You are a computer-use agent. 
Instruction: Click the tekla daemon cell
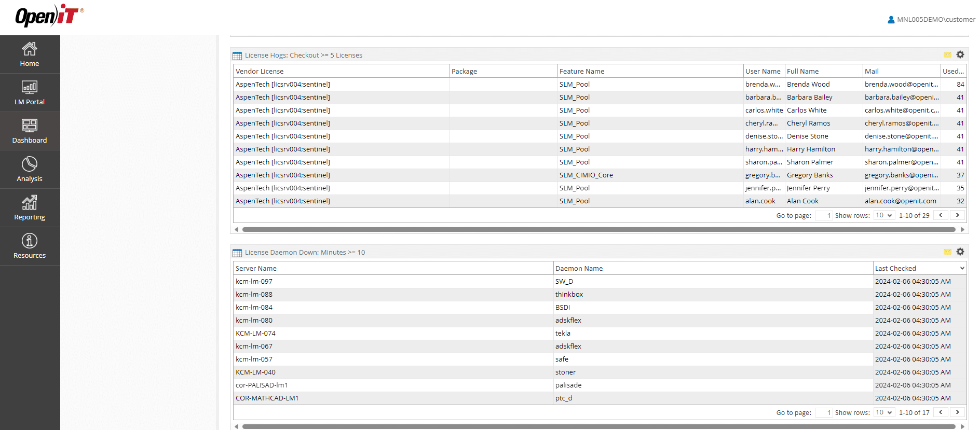point(713,333)
